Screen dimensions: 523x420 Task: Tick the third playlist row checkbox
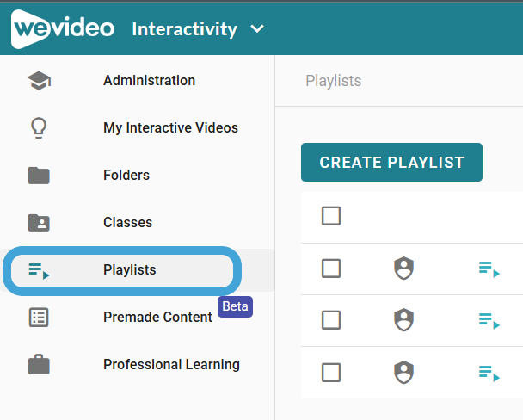[x=331, y=373]
